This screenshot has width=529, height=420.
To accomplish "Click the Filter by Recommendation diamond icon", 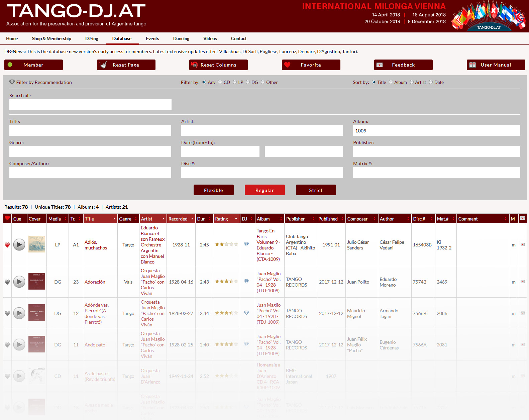I will (x=12, y=82).
